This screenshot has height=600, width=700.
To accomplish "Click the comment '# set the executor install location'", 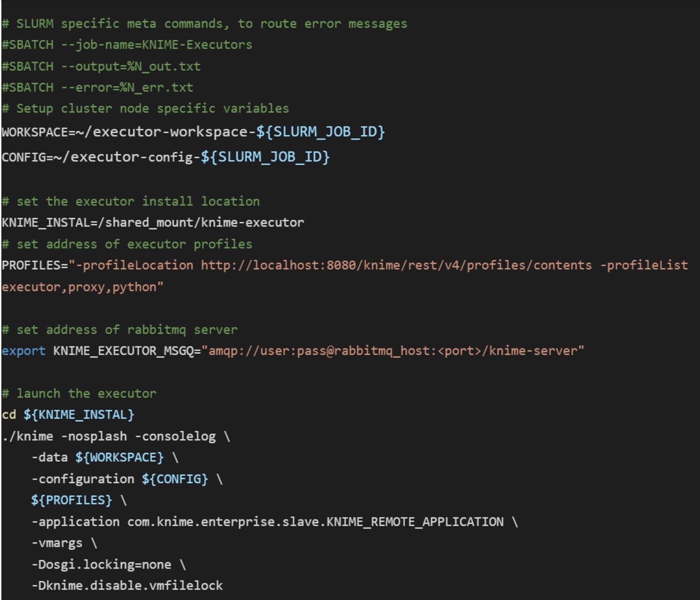I will point(130,201).
